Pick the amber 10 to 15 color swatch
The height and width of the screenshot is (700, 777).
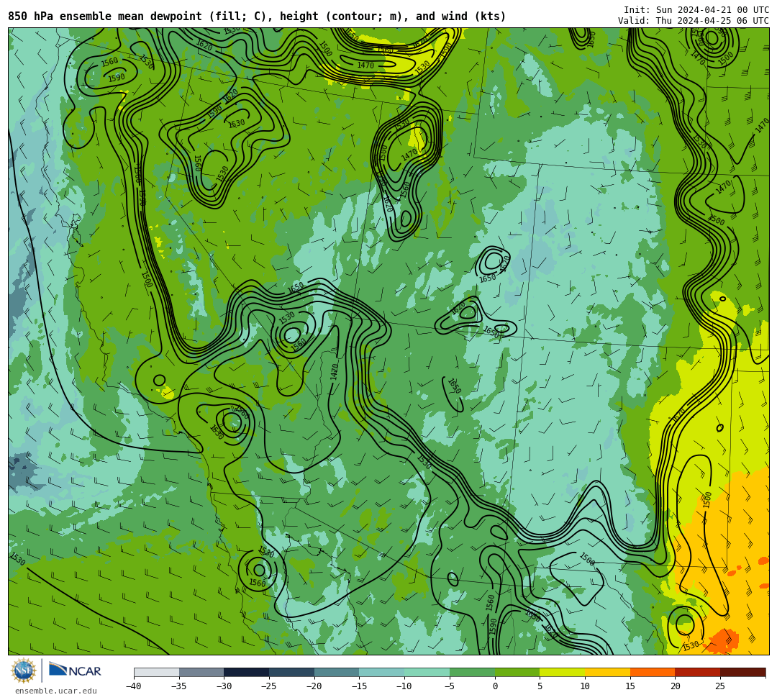coord(607,672)
